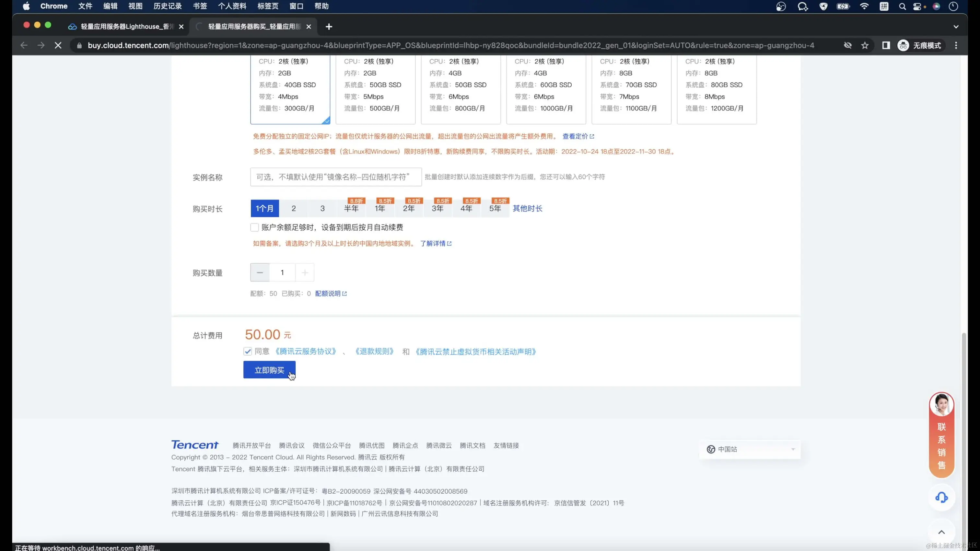
Task: Open the headset customer support icon
Action: pos(941,497)
